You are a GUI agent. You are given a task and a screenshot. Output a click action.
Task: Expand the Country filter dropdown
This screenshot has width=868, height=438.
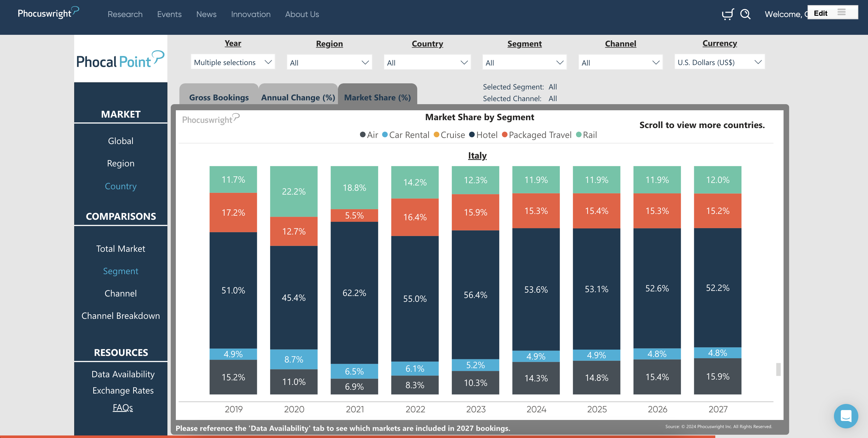(x=427, y=62)
